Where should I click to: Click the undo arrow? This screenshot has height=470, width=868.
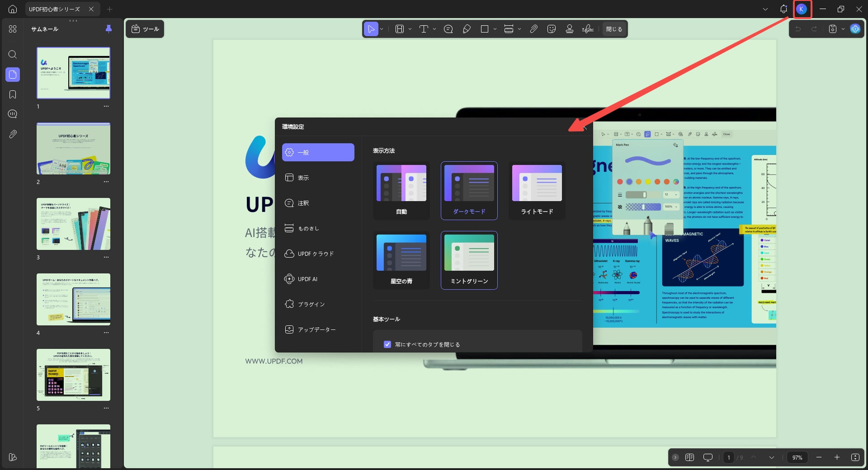(798, 29)
